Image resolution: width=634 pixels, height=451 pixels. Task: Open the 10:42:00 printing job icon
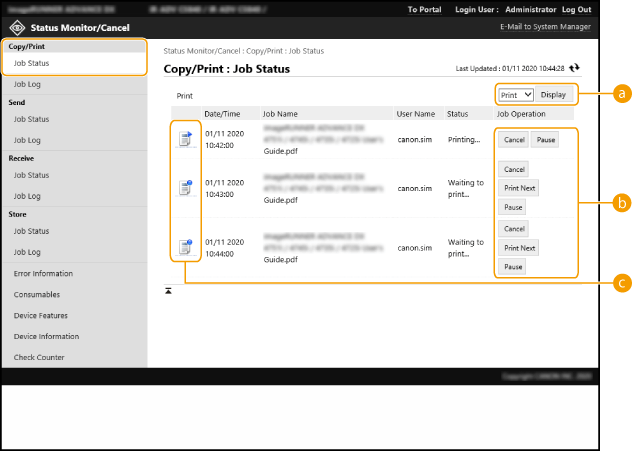point(184,140)
